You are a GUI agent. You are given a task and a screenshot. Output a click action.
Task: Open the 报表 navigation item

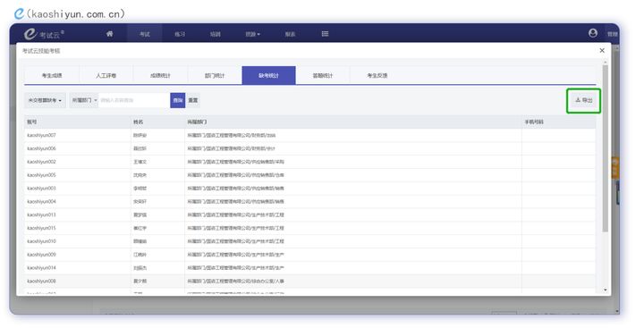pyautogui.click(x=290, y=34)
